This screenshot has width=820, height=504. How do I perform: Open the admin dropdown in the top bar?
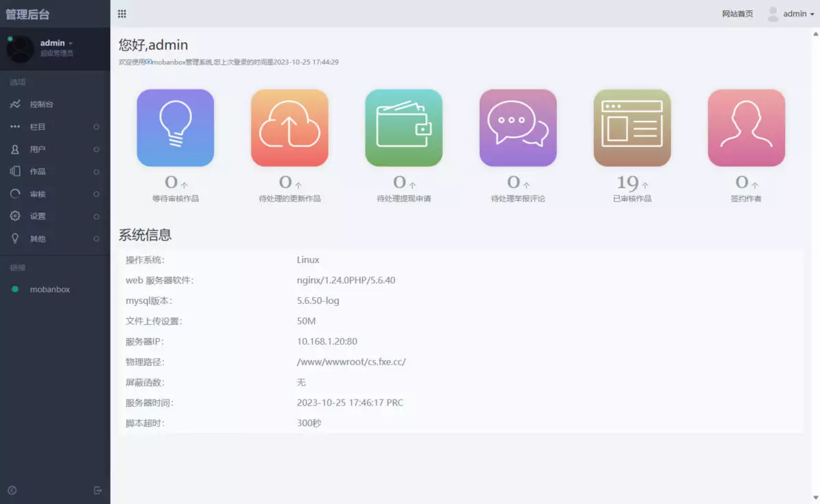(798, 14)
